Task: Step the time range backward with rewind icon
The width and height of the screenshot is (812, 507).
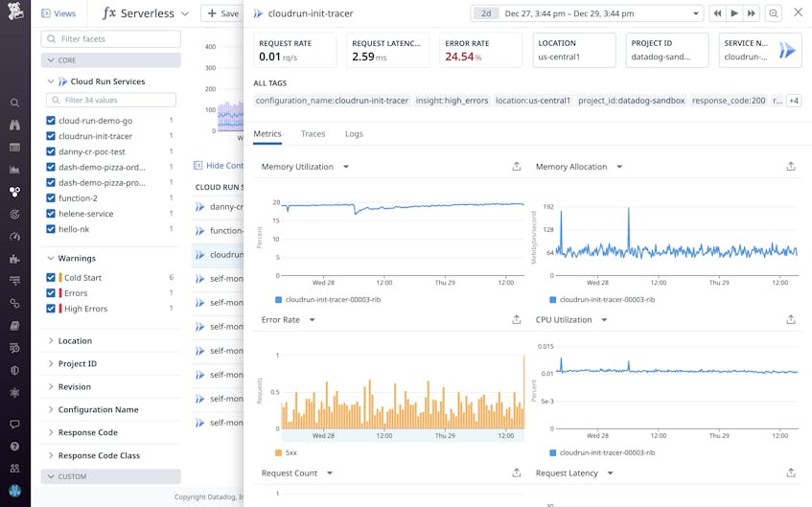Action: click(717, 13)
